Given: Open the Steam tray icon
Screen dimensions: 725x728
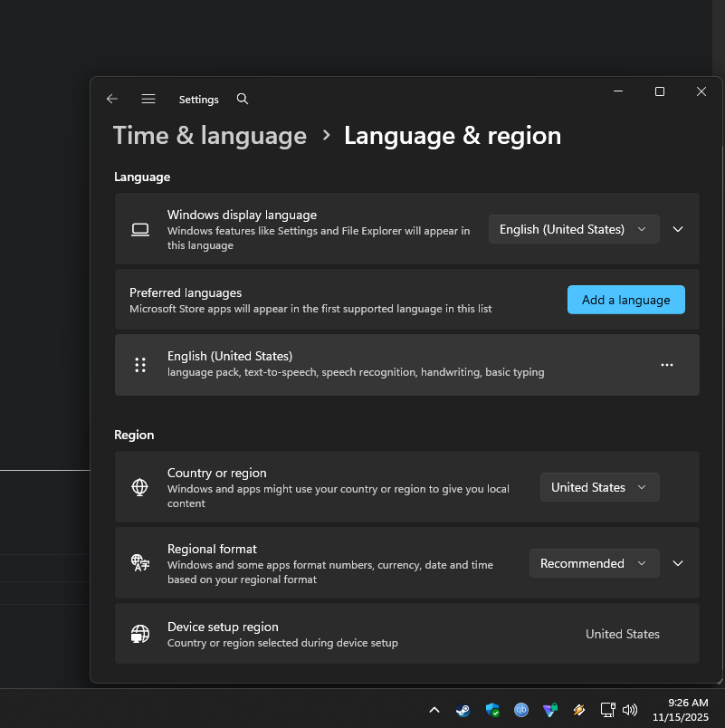Looking at the screenshot, I should [463, 710].
